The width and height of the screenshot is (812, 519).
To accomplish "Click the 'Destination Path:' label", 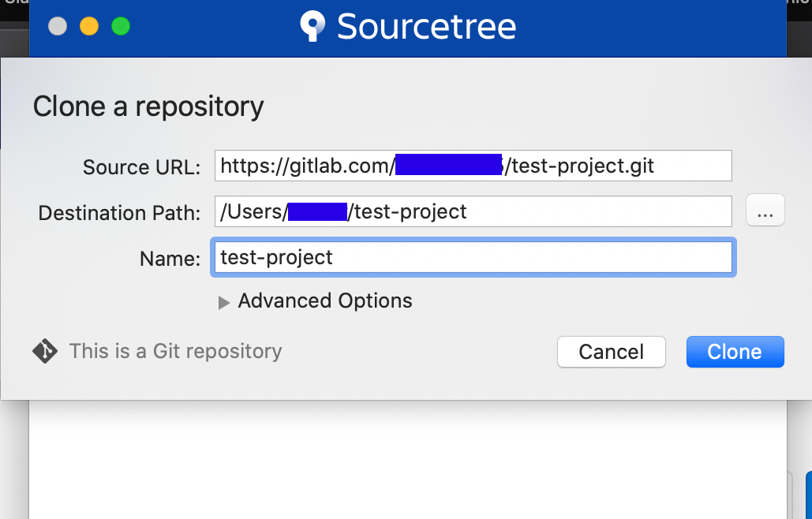I will (x=119, y=213).
